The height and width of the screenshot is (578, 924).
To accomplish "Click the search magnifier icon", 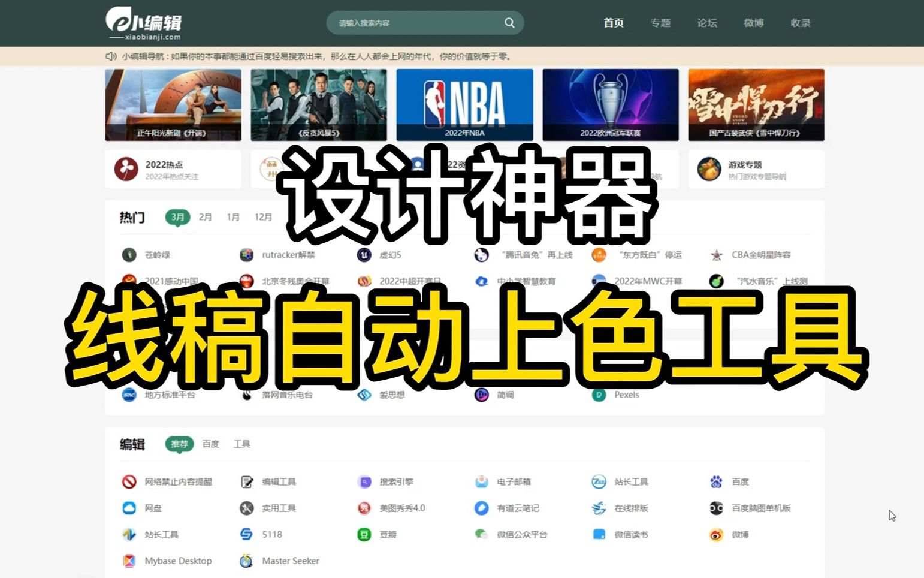I will (509, 23).
